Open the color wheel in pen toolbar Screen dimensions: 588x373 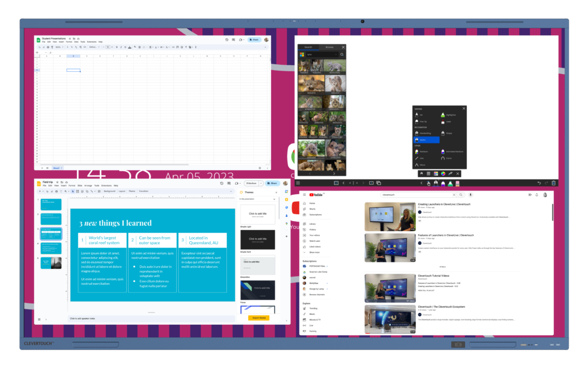[443, 174]
